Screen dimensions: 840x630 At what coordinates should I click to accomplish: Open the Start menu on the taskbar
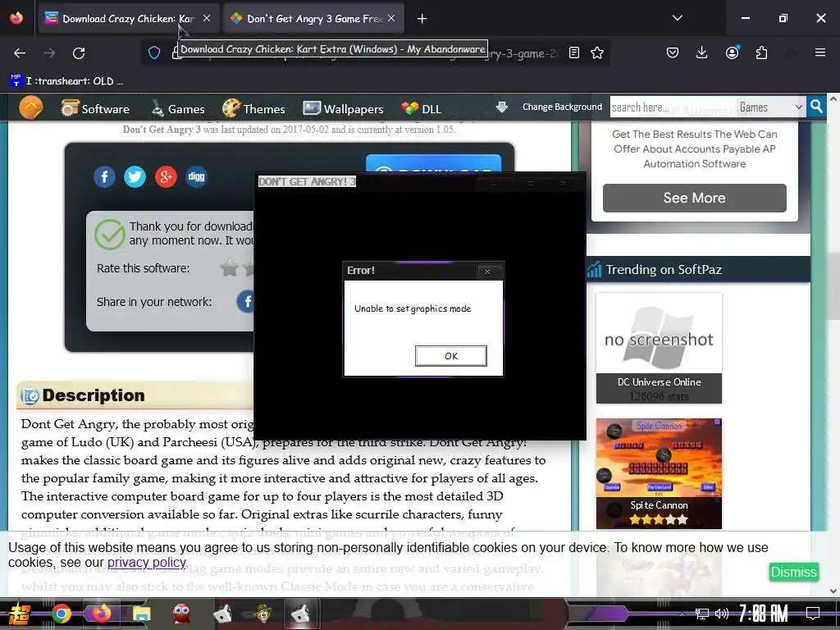point(20,614)
